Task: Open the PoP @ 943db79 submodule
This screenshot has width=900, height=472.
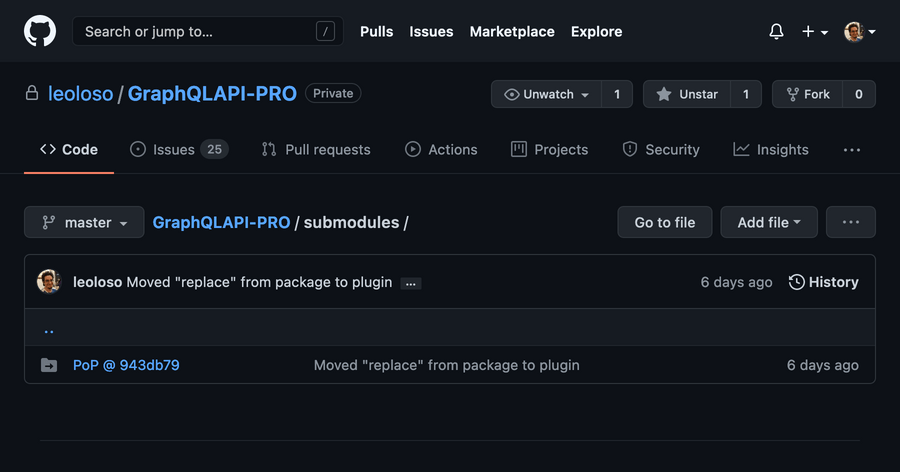Action: click(x=126, y=365)
